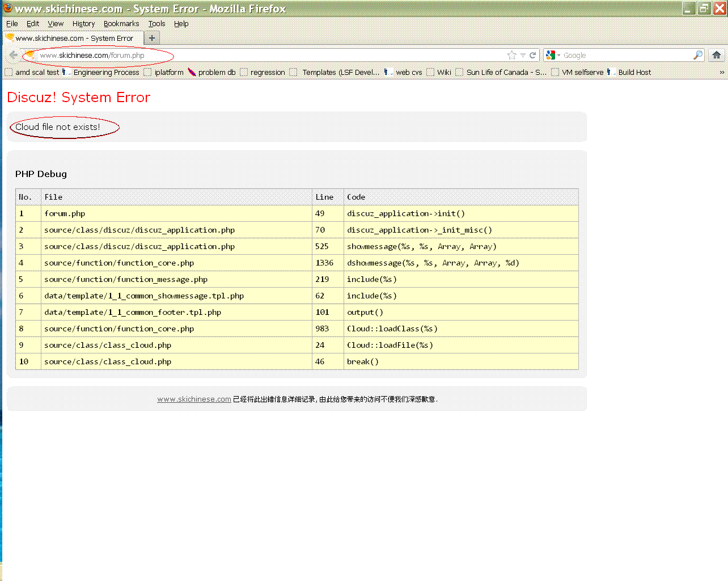This screenshot has width=728, height=581.
Task: Click the www.skichinese.com footer link
Action: pos(194,399)
